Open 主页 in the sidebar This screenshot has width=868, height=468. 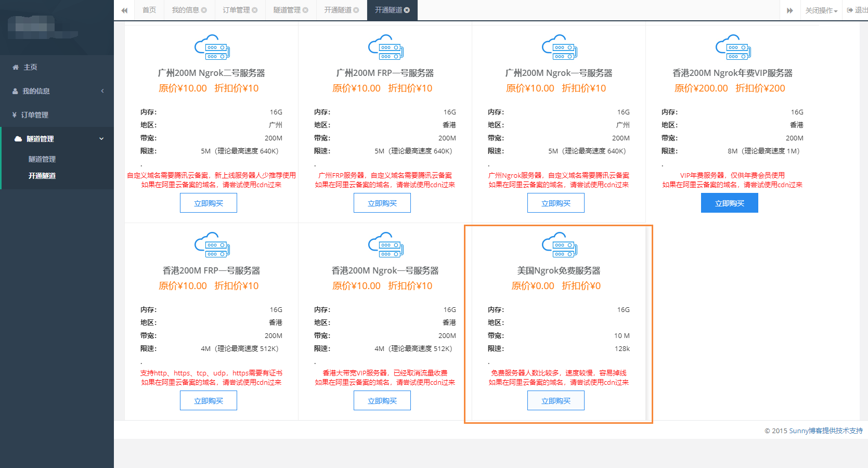[x=57, y=67]
